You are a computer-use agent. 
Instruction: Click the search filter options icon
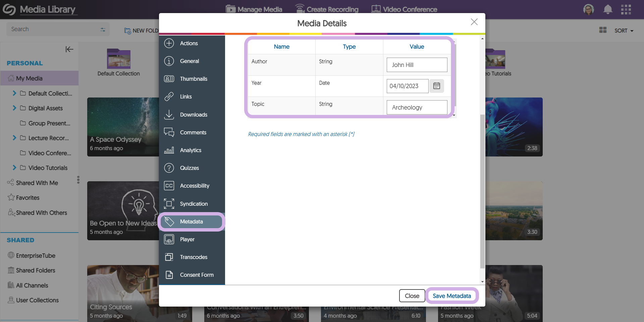click(103, 29)
